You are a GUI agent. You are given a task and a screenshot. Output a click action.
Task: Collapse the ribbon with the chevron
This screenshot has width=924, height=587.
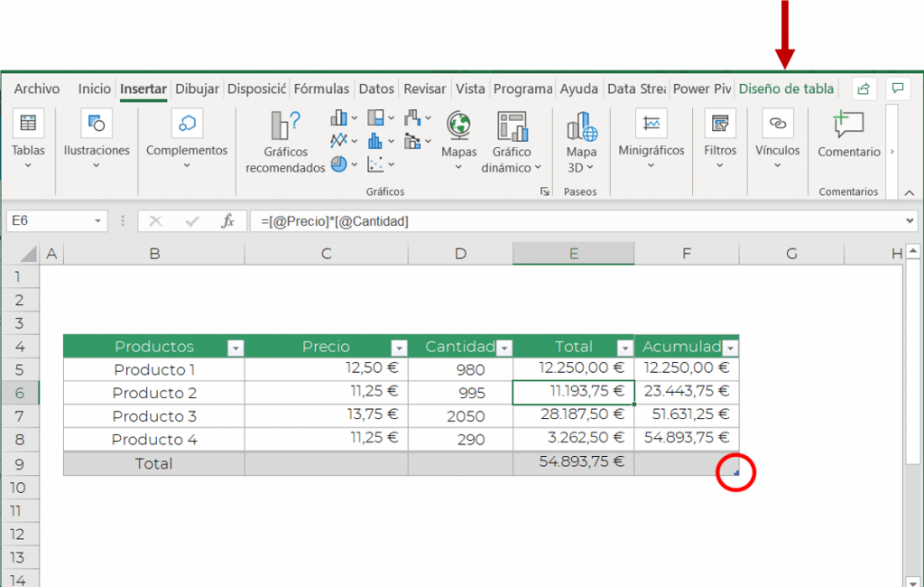(x=910, y=191)
